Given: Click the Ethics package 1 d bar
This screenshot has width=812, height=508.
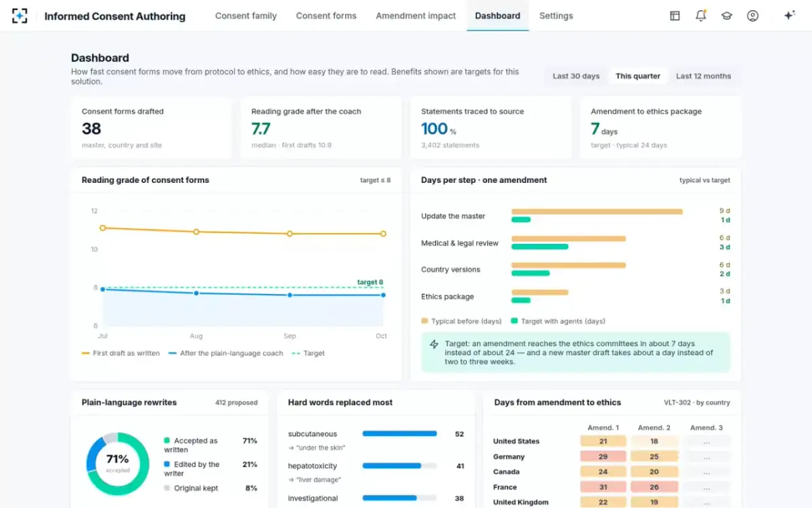Looking at the screenshot, I should click(x=521, y=300).
